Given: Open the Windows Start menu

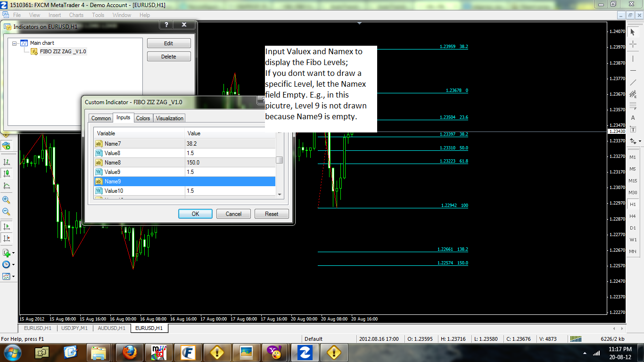Looking at the screenshot, I should [12, 352].
